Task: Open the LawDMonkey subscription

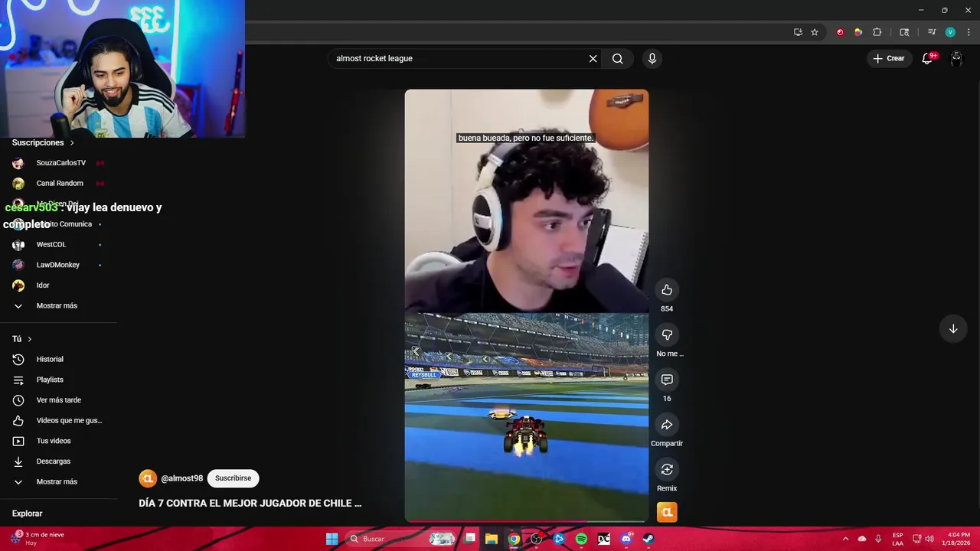Action: click(x=59, y=265)
